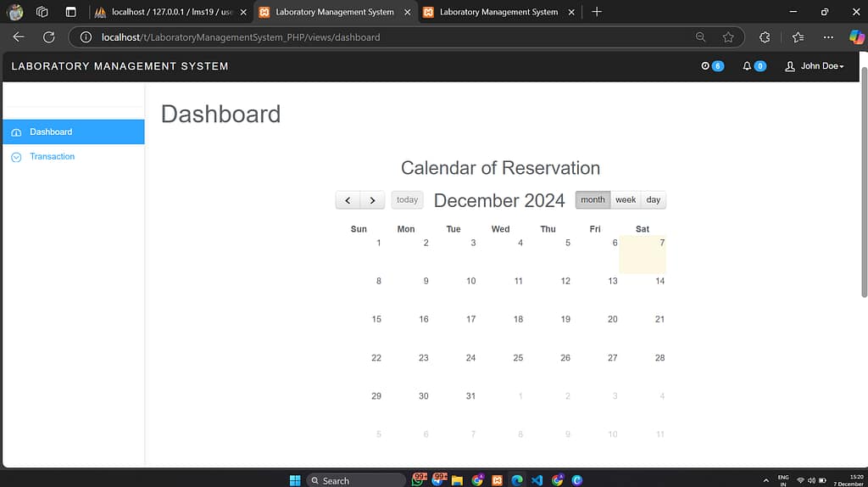Advance to the next month with the right arrow
Viewport: 868px width, 487px height.
[372, 200]
